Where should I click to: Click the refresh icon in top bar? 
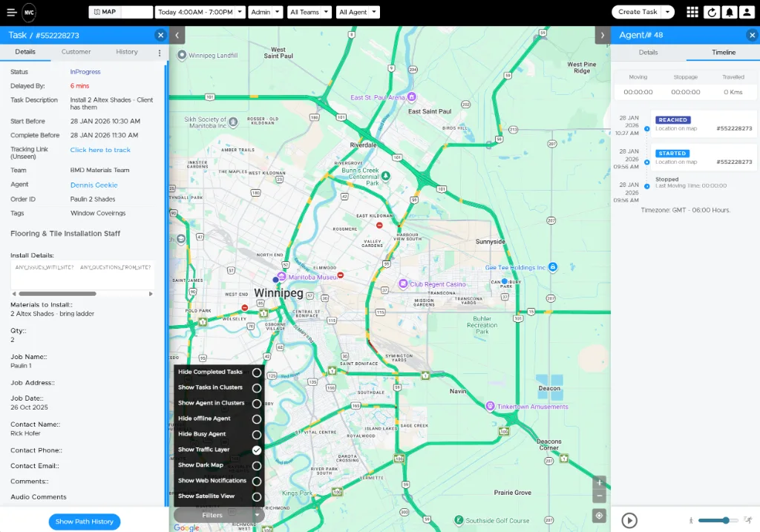tap(712, 12)
